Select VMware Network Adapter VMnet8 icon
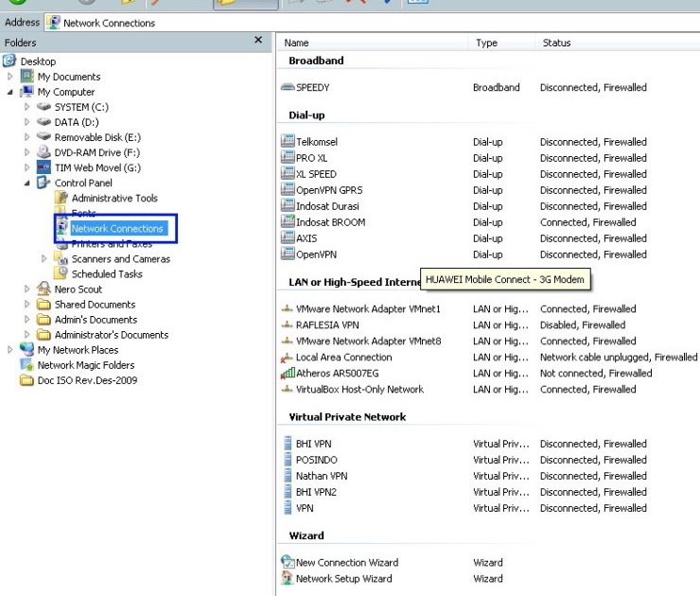The width and height of the screenshot is (700, 596). coord(287,342)
